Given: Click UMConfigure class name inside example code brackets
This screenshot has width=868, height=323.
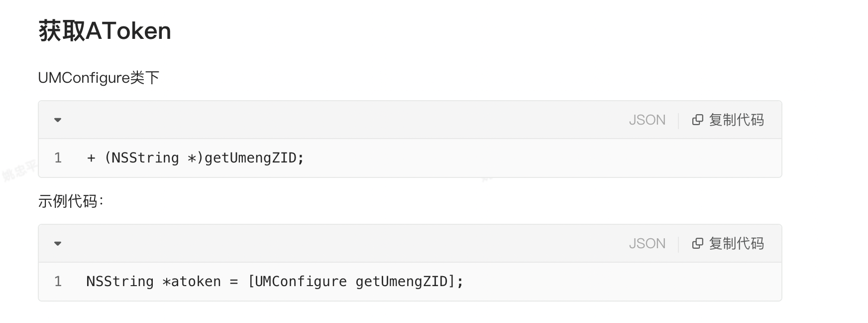Looking at the screenshot, I should tap(301, 282).
